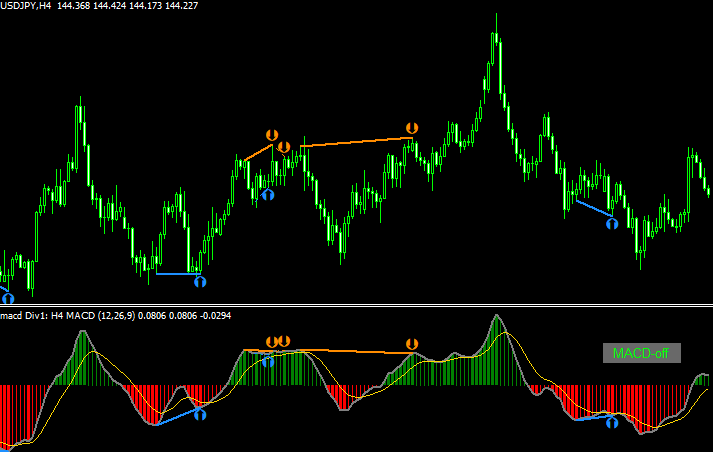Image resolution: width=713 pixels, height=452 pixels.
Task: Select the USDJPY,H4 price label text
Action: [99, 6]
